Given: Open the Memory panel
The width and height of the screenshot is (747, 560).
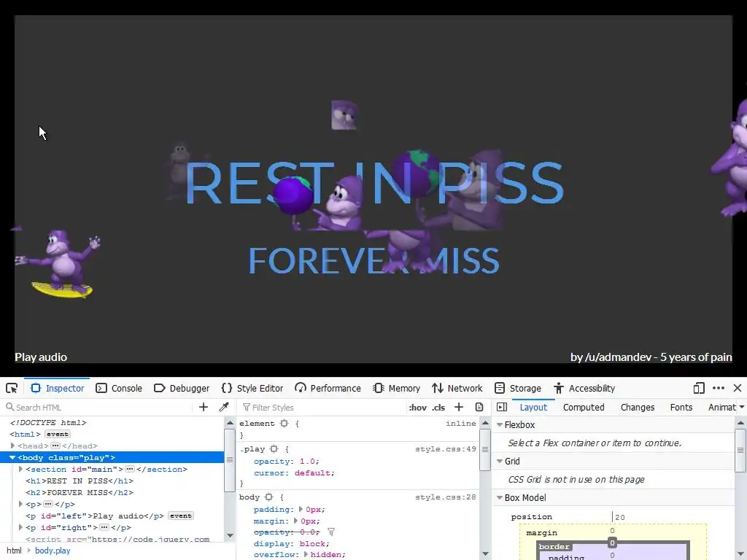Looking at the screenshot, I should [x=396, y=388].
